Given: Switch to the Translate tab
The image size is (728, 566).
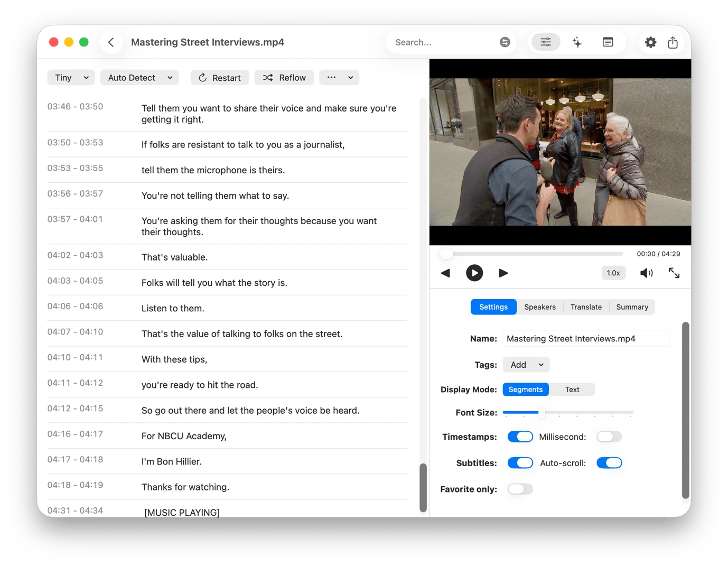Looking at the screenshot, I should coord(586,307).
